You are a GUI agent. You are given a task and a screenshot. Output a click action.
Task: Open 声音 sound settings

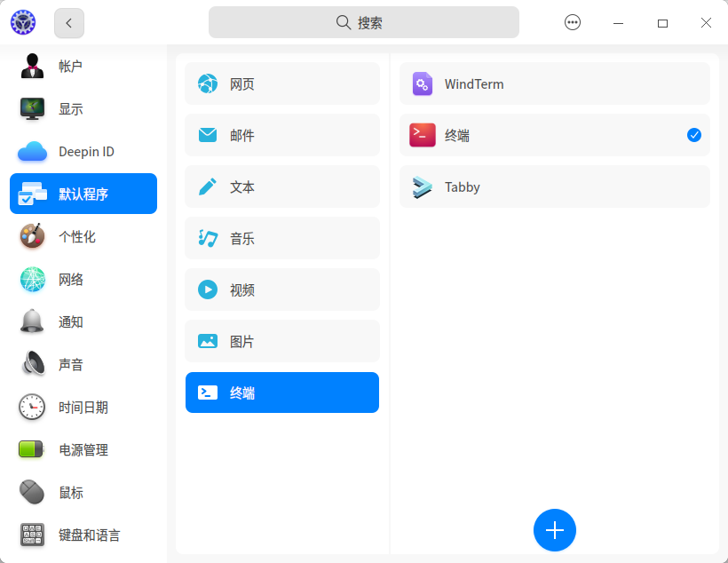point(83,365)
